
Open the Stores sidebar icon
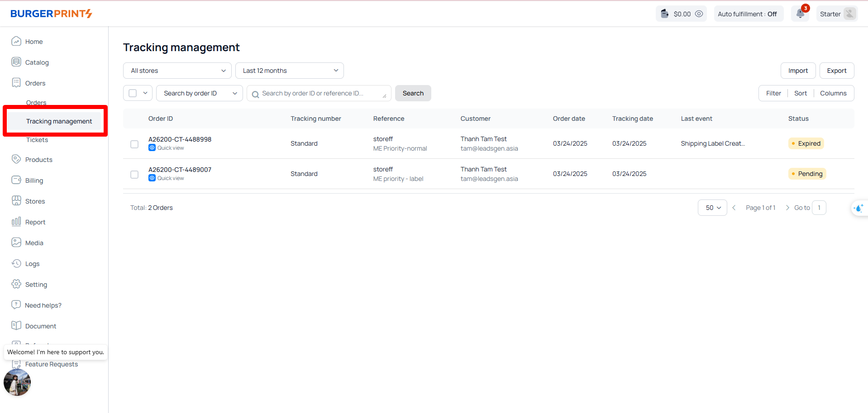[16, 201]
